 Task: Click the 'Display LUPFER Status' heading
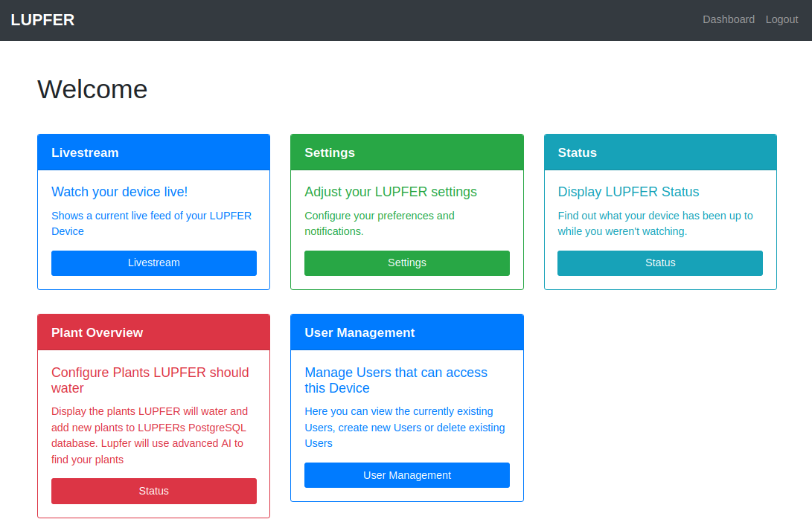[x=628, y=192]
